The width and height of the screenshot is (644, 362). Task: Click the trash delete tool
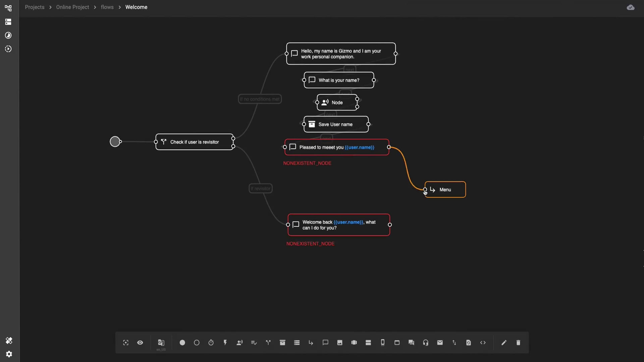(518, 343)
